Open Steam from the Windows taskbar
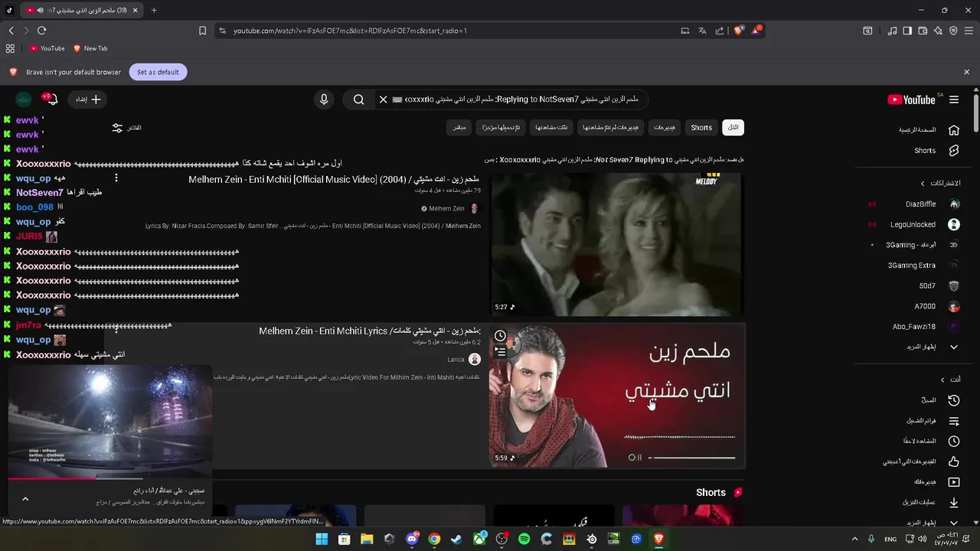Screen dimensions: 980x551 click(x=456, y=539)
